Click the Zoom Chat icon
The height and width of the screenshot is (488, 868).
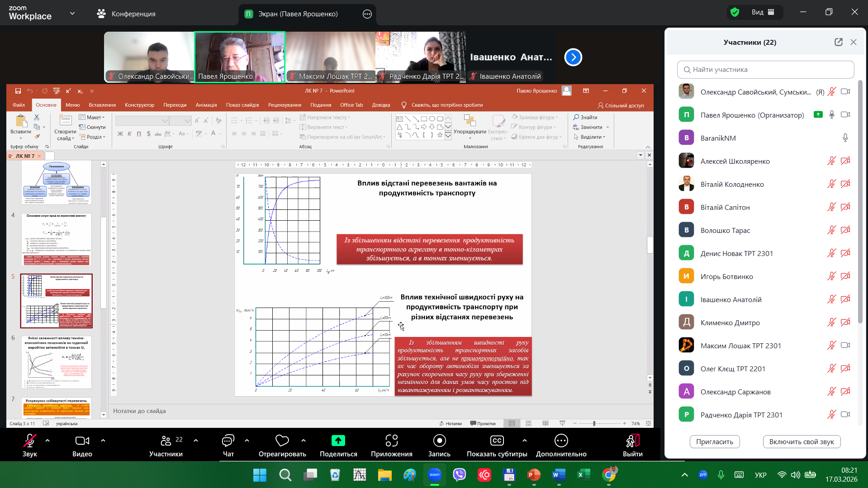click(x=228, y=441)
